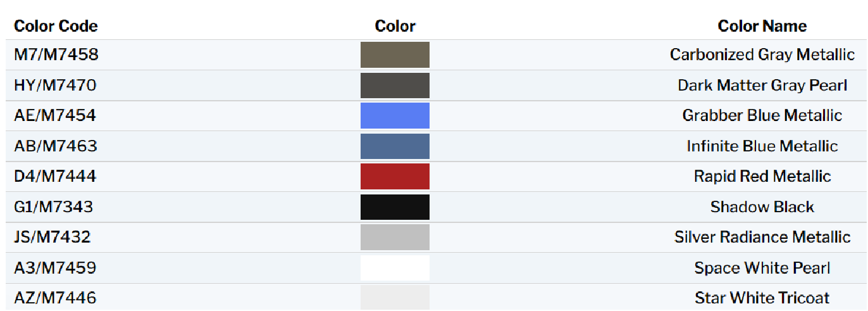Select the Shadow Black name text

point(762,207)
